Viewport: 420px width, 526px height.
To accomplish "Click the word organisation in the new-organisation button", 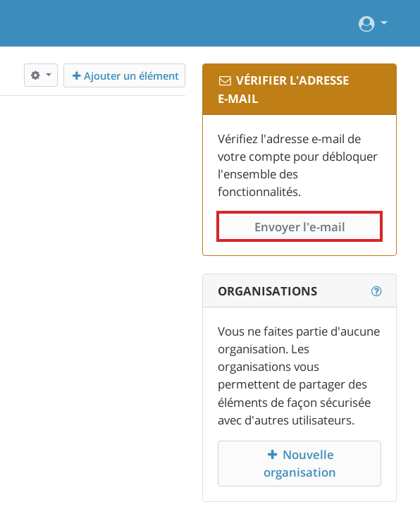I will [x=299, y=472].
